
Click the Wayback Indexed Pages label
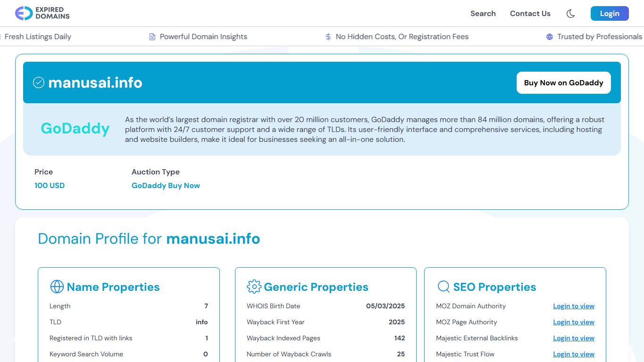click(284, 338)
